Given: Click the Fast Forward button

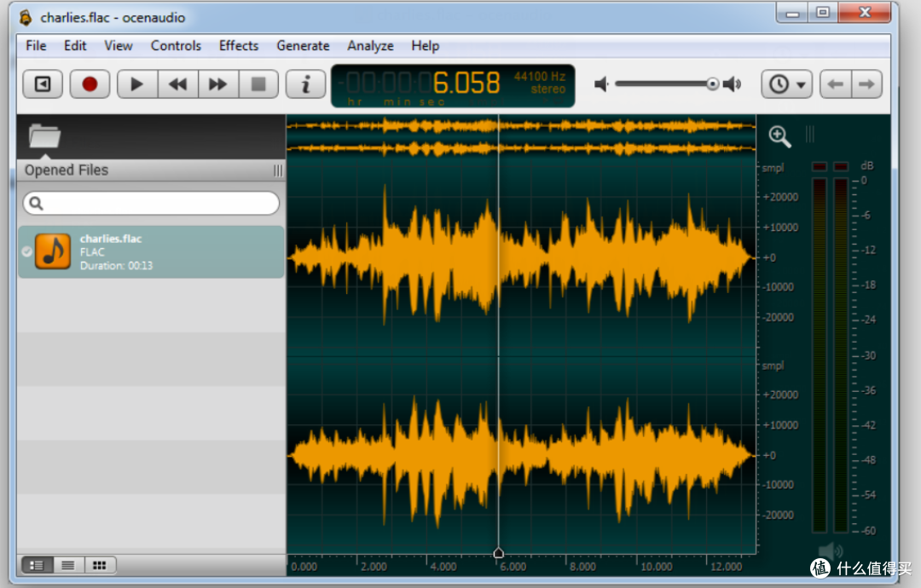Looking at the screenshot, I should pyautogui.click(x=218, y=84).
